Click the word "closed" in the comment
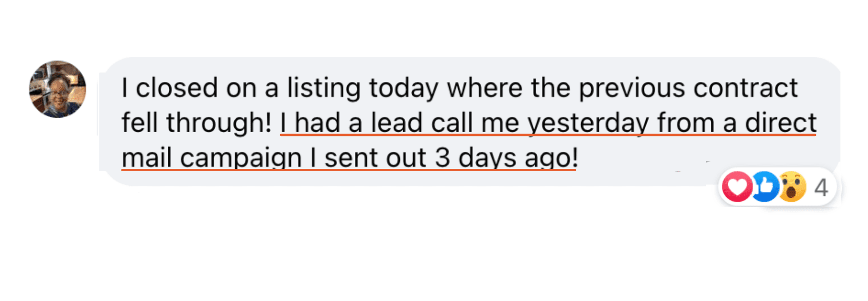 coord(176,88)
